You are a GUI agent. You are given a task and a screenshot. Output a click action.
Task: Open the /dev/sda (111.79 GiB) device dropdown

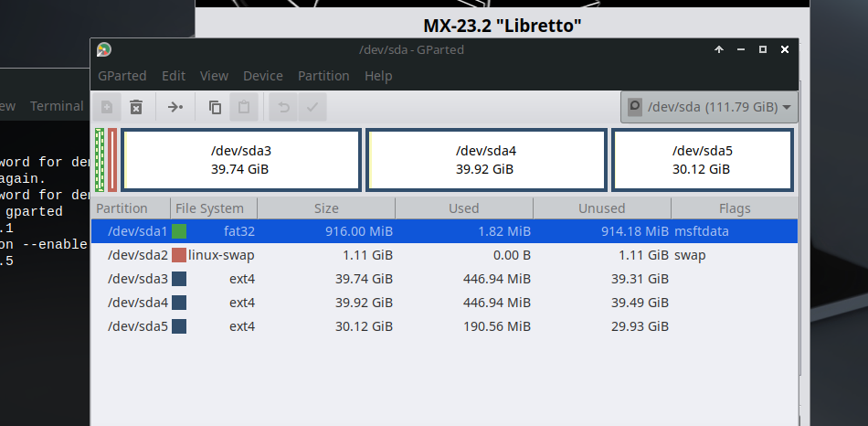709,107
